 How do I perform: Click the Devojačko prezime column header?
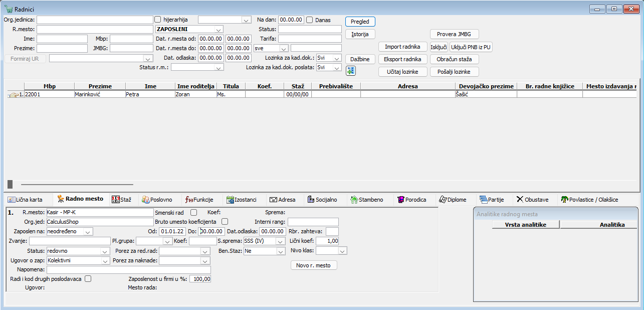(x=486, y=86)
